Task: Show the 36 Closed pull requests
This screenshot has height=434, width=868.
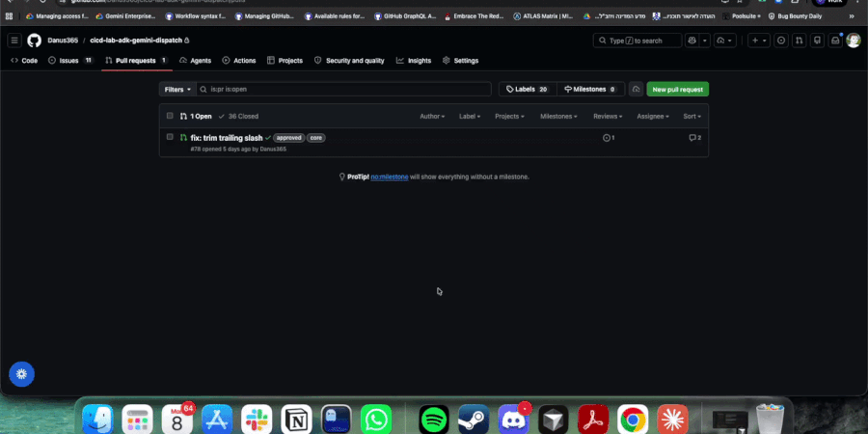Action: click(x=238, y=117)
